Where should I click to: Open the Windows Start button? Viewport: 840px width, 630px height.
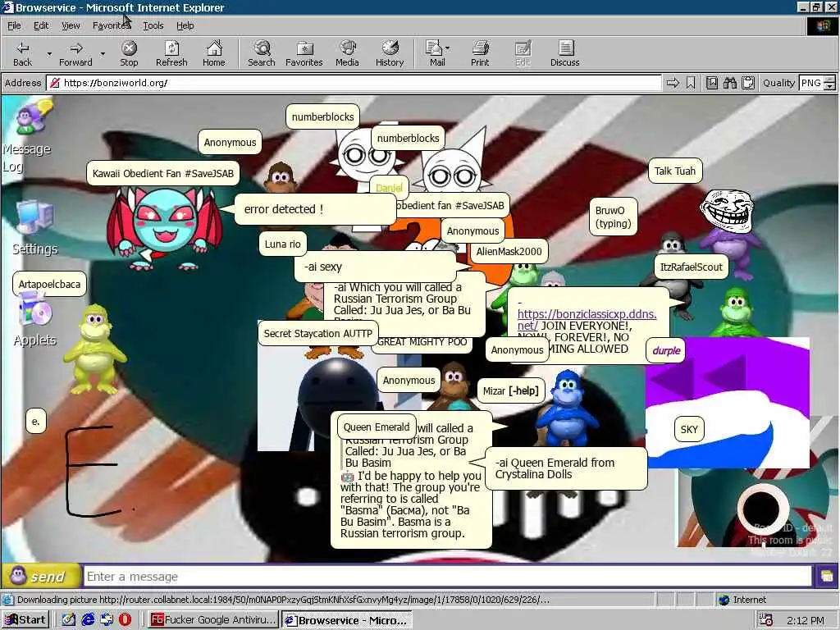click(25, 620)
